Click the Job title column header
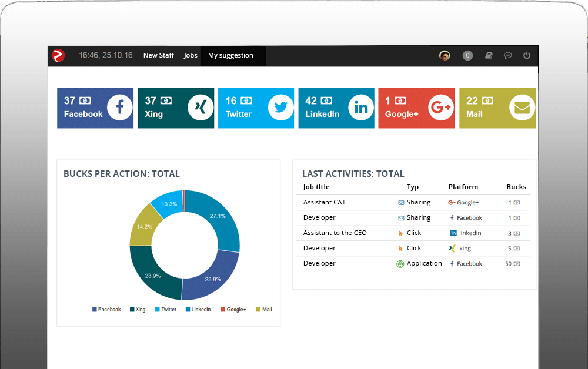This screenshot has width=588, height=369. (316, 187)
